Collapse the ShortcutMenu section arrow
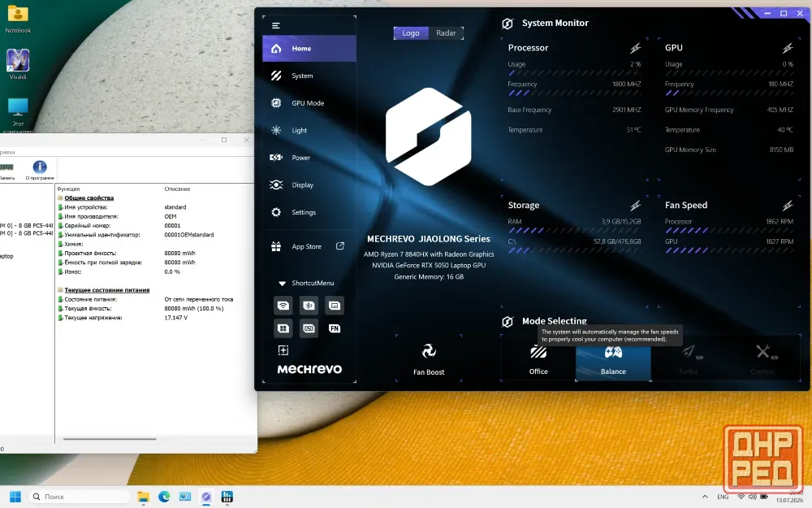This screenshot has height=508, width=812. [282, 284]
